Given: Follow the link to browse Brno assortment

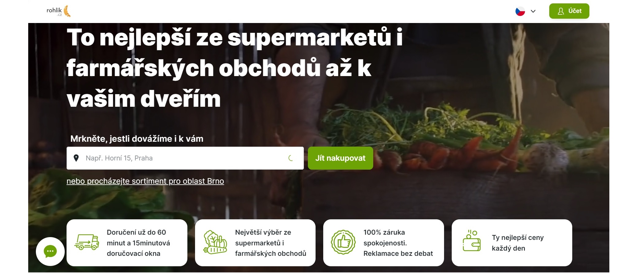Looking at the screenshot, I should [145, 181].
